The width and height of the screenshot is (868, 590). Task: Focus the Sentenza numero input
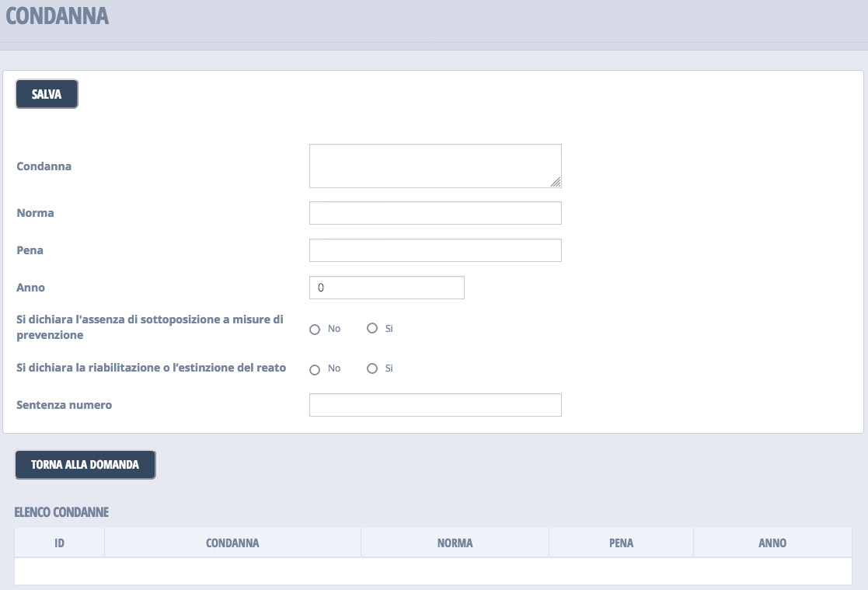click(x=434, y=405)
